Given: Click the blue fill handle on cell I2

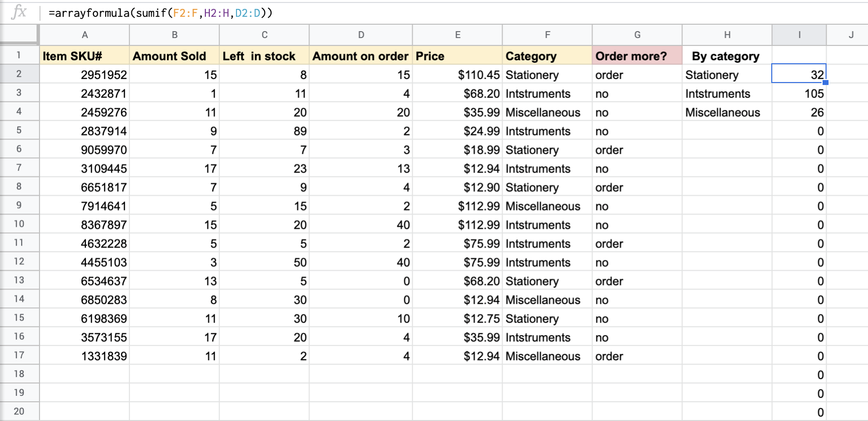Looking at the screenshot, I should pyautogui.click(x=827, y=84).
